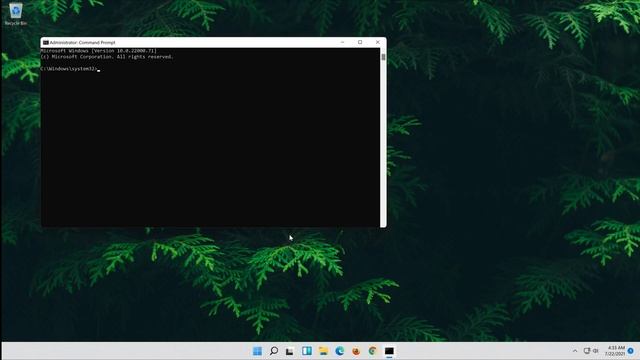Click the Administrator: Command Prompt title text

point(82,42)
